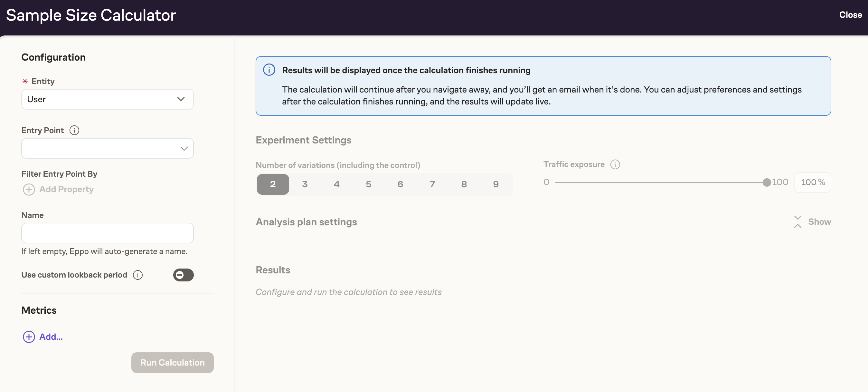Click the chevron beside the Show label
Screen dimensions: 868x392
(x=797, y=222)
